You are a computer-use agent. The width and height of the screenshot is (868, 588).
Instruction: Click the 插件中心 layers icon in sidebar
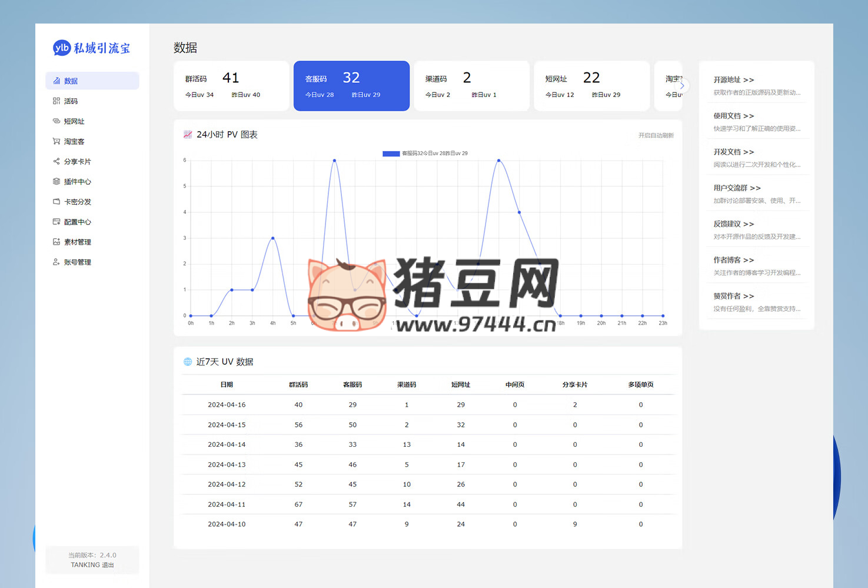click(56, 181)
